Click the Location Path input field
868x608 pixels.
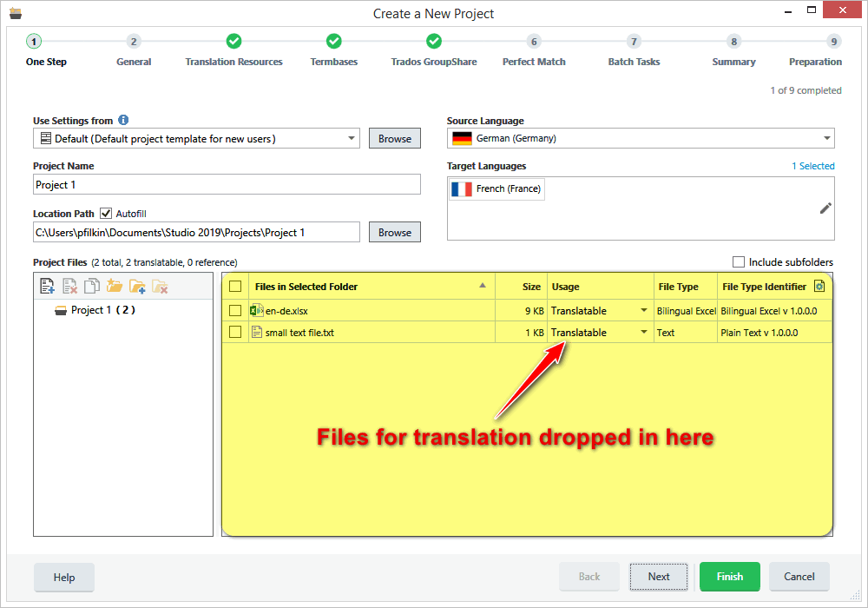[x=196, y=233]
